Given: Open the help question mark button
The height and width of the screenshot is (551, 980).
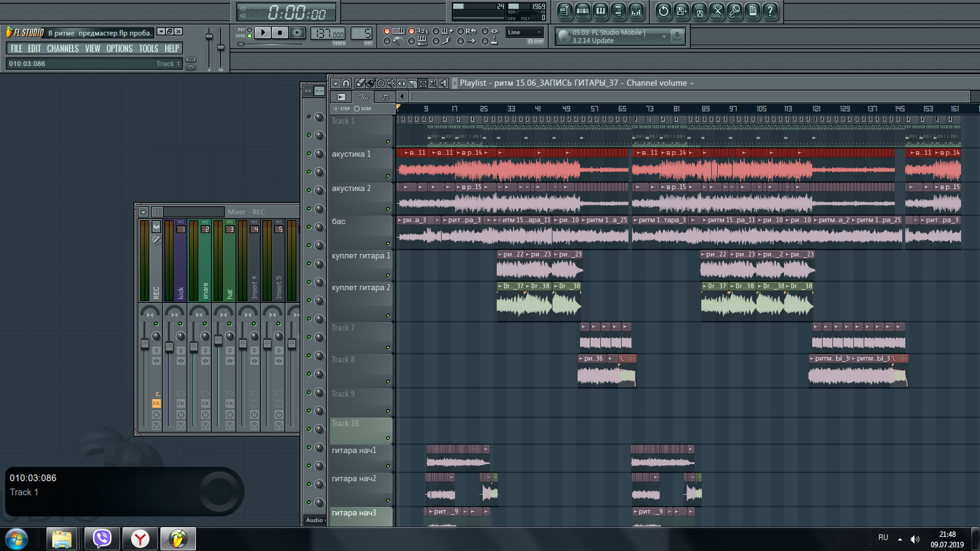Looking at the screenshot, I should click(x=770, y=10).
